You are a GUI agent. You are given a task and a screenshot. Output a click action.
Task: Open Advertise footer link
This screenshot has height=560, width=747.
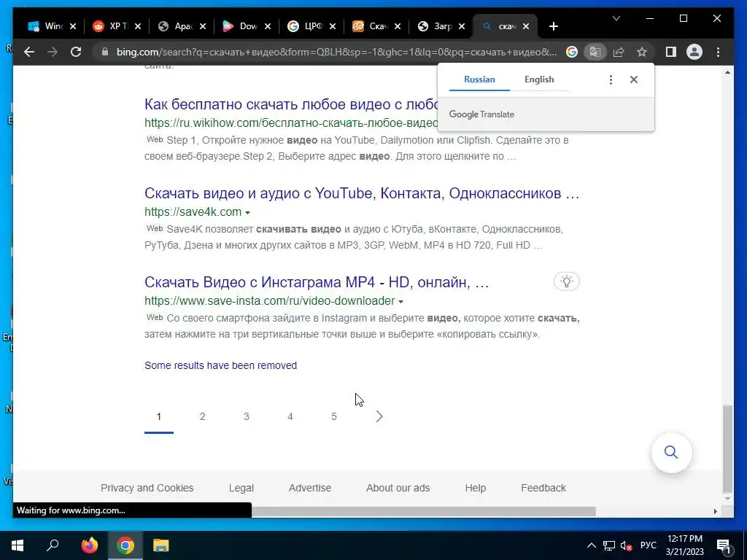pyautogui.click(x=309, y=488)
